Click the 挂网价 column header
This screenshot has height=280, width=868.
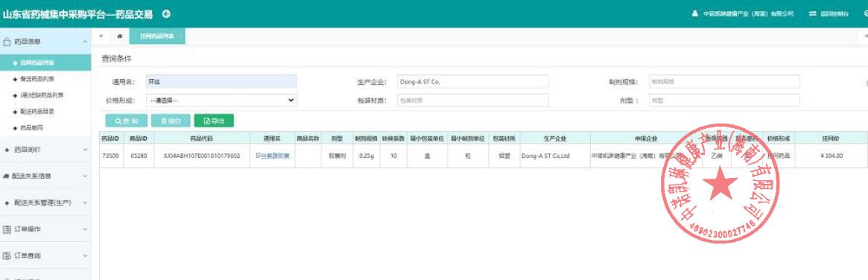tap(831, 138)
